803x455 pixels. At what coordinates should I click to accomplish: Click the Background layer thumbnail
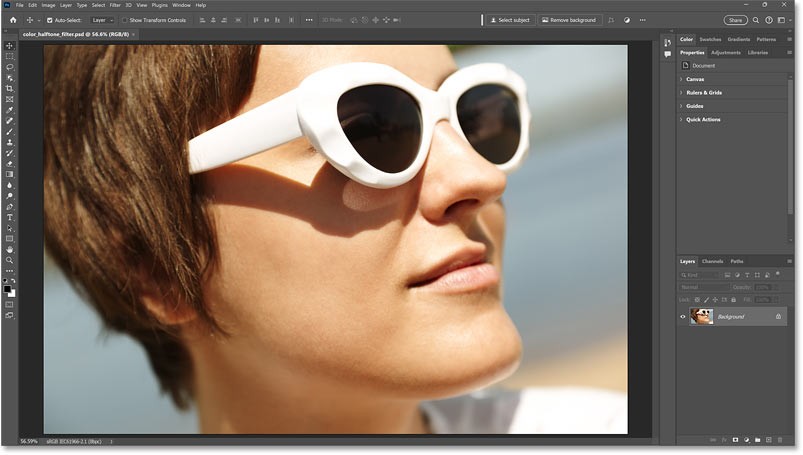coord(701,316)
